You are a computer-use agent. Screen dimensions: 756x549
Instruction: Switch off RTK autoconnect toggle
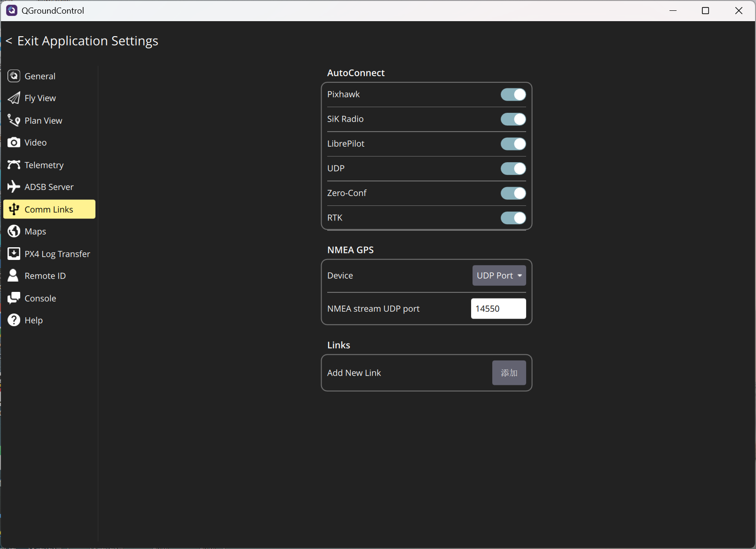tap(513, 218)
